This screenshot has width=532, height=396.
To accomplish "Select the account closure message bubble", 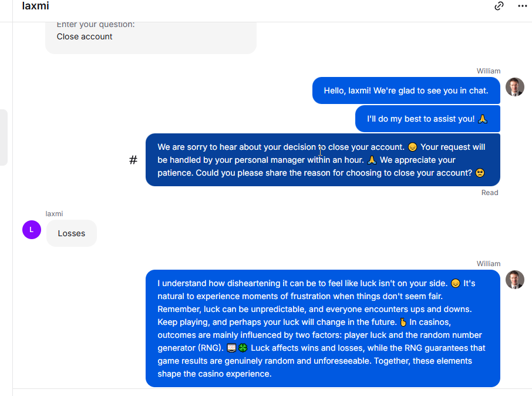I will (322, 160).
